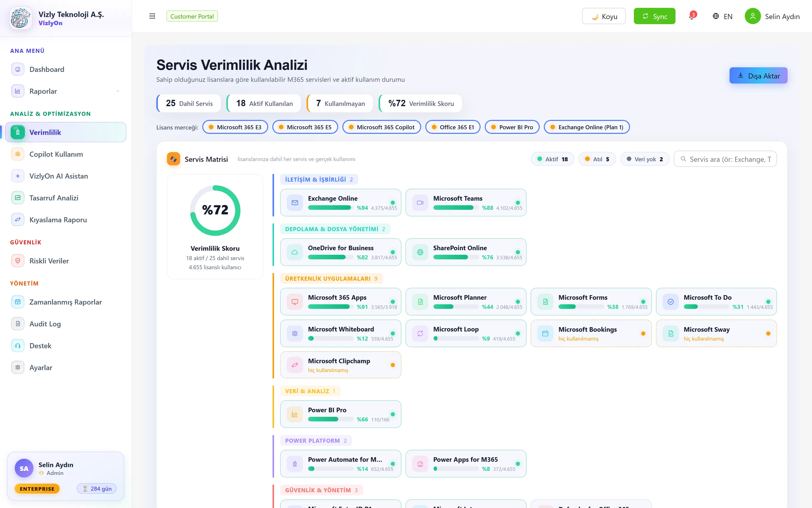812x508 pixels.
Task: Focus the Servis ara search field
Action: (x=725, y=159)
